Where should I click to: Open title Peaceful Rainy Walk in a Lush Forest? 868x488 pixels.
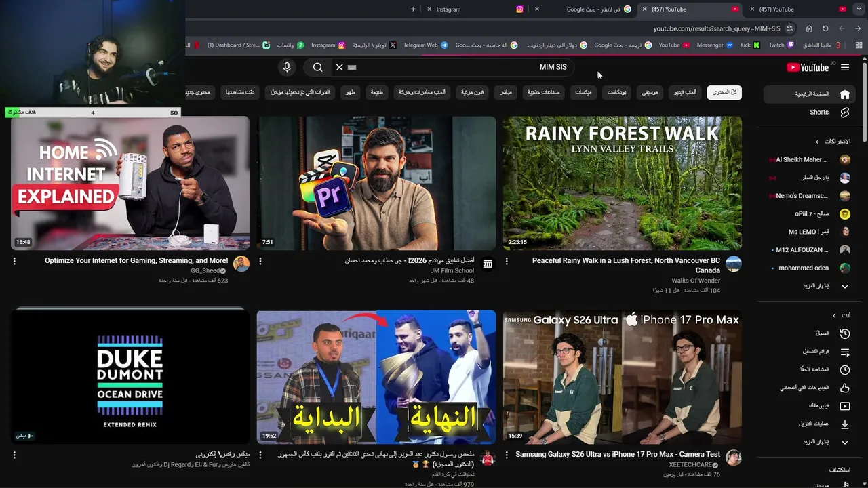626,266
